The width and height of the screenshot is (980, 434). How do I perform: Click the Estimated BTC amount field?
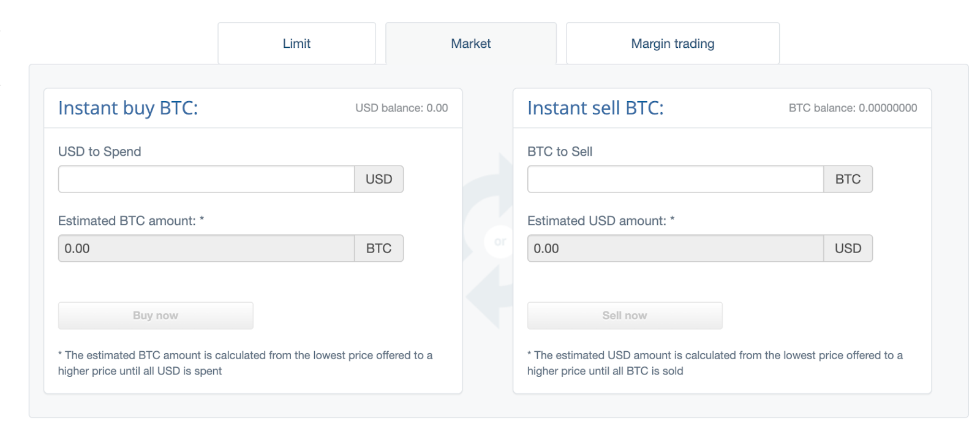tap(206, 248)
